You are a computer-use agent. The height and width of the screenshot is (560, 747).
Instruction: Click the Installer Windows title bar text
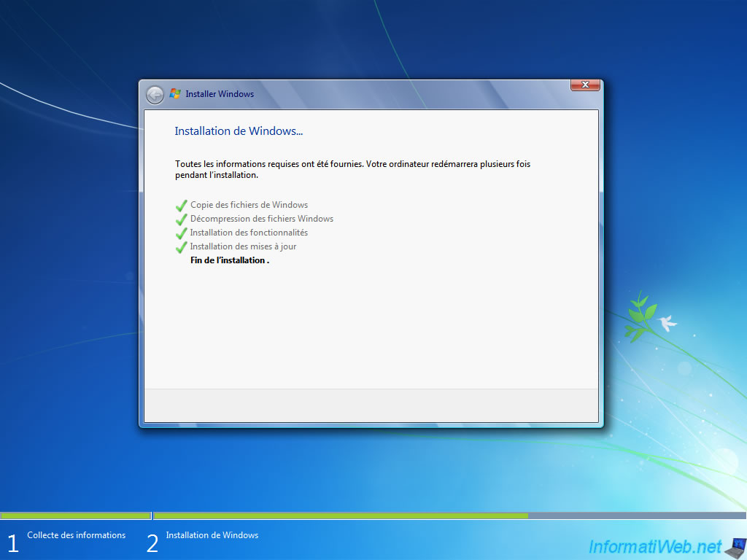click(220, 94)
